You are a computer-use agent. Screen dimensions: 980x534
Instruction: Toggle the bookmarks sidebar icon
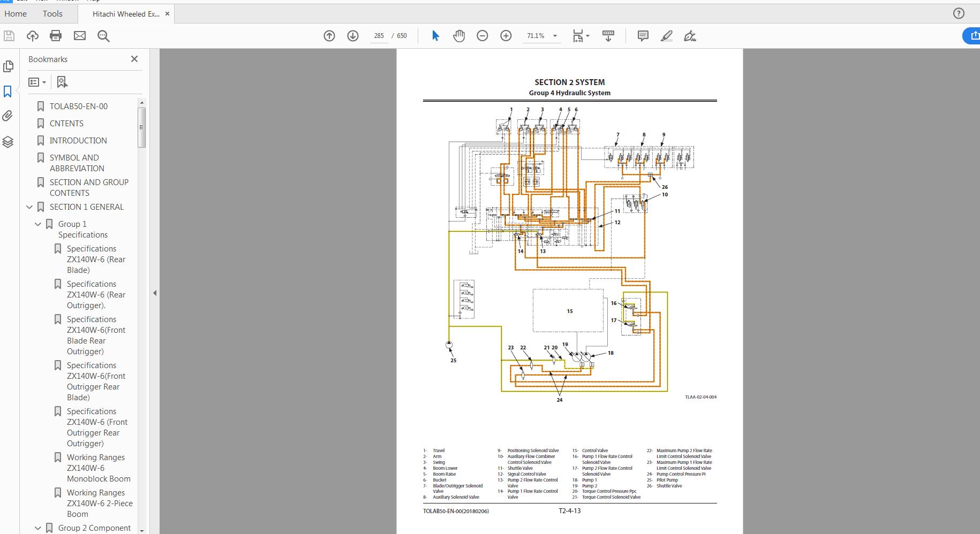(7, 91)
